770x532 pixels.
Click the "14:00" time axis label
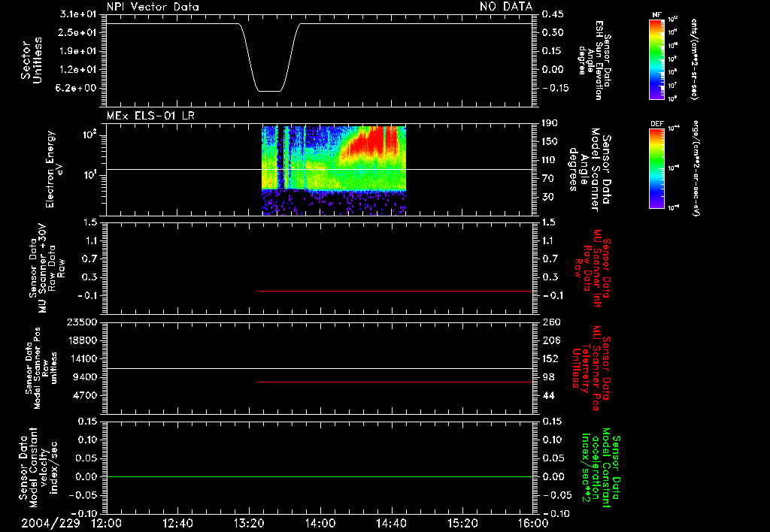[320, 523]
